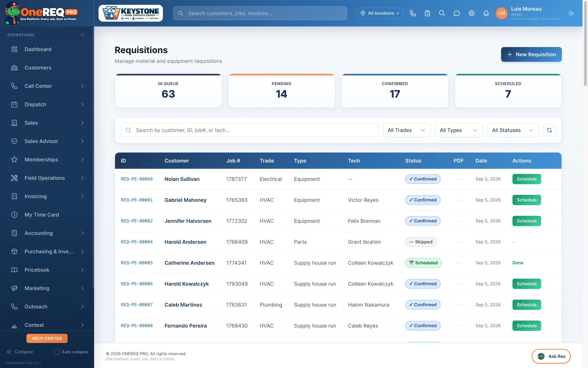Click the HELP CENTER button
588x368 pixels.
(47, 338)
